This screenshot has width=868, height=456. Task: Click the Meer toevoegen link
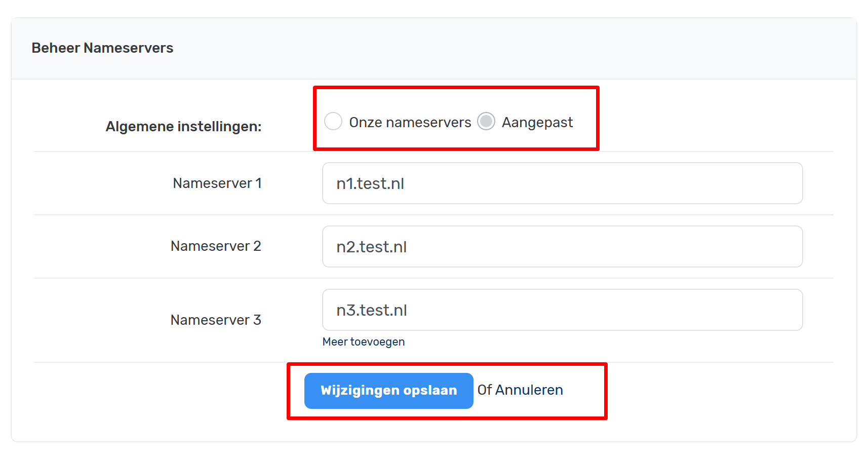364,342
